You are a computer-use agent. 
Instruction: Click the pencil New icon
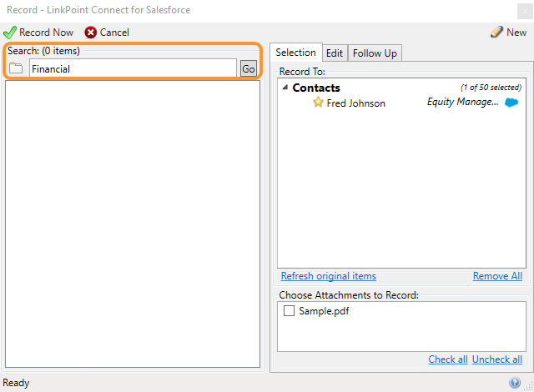[x=496, y=32]
